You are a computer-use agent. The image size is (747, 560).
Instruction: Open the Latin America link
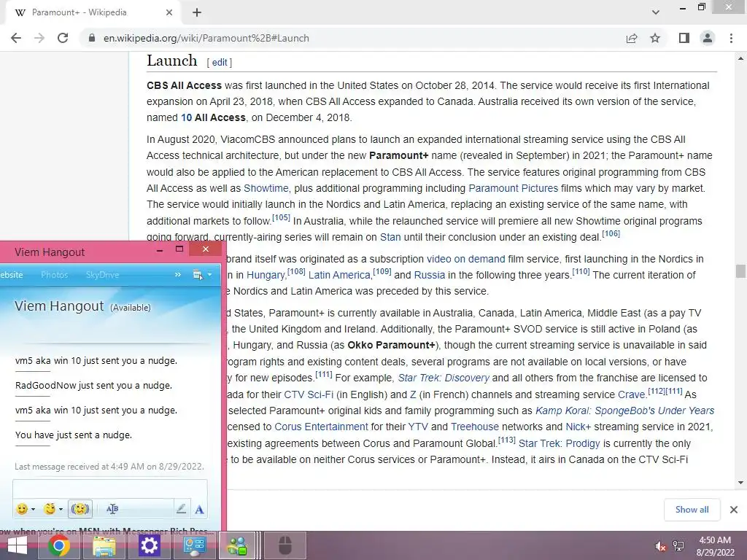click(x=339, y=275)
